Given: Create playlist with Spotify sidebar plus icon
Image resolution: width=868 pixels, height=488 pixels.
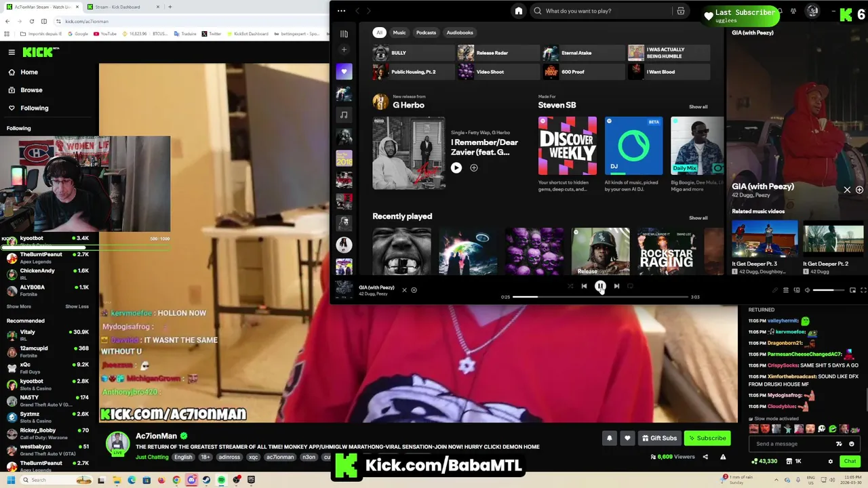Looking at the screenshot, I should (x=344, y=49).
